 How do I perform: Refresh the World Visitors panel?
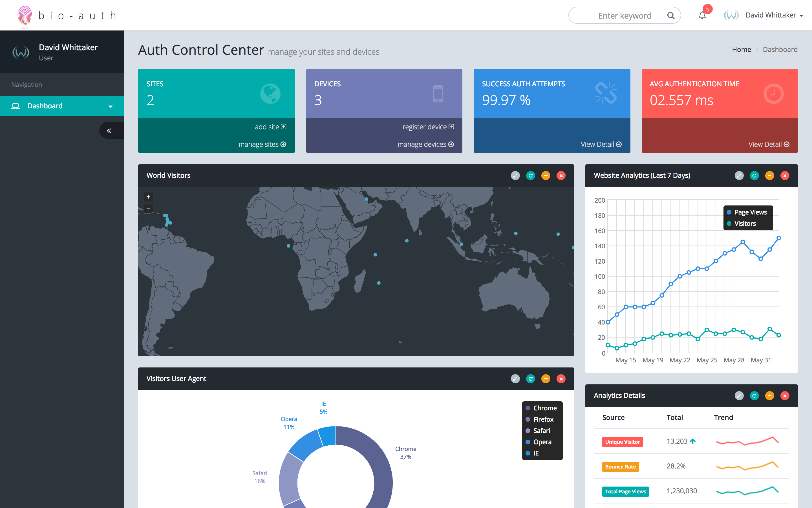[531, 175]
